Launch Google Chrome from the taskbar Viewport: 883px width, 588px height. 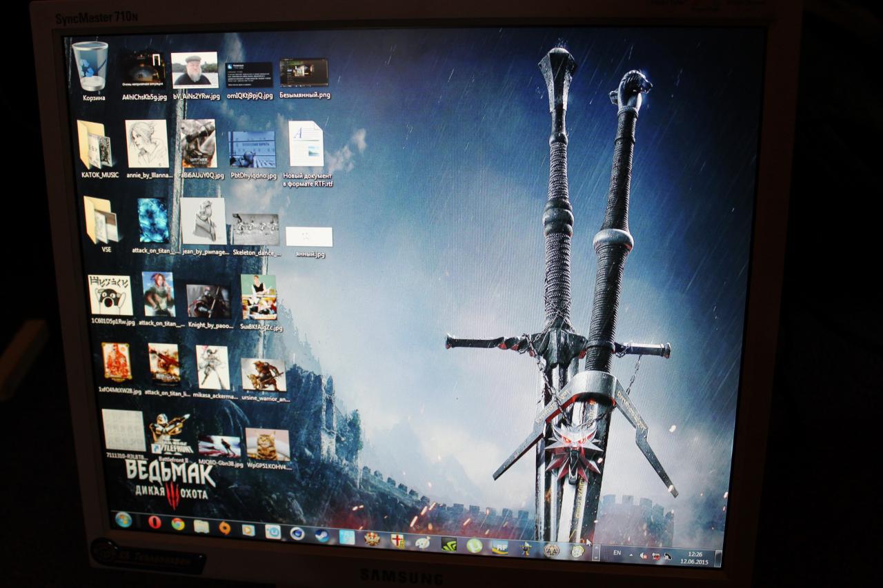pos(178,524)
